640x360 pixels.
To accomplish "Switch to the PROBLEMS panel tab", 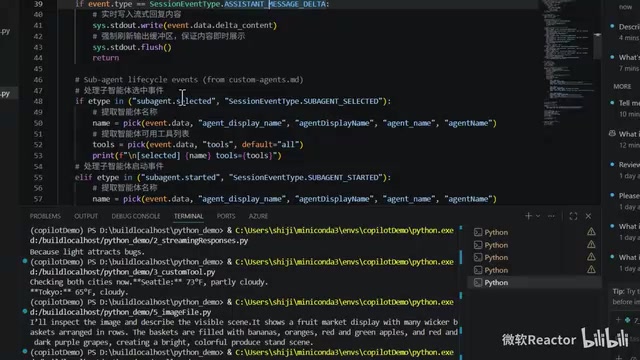I will click(45, 216).
